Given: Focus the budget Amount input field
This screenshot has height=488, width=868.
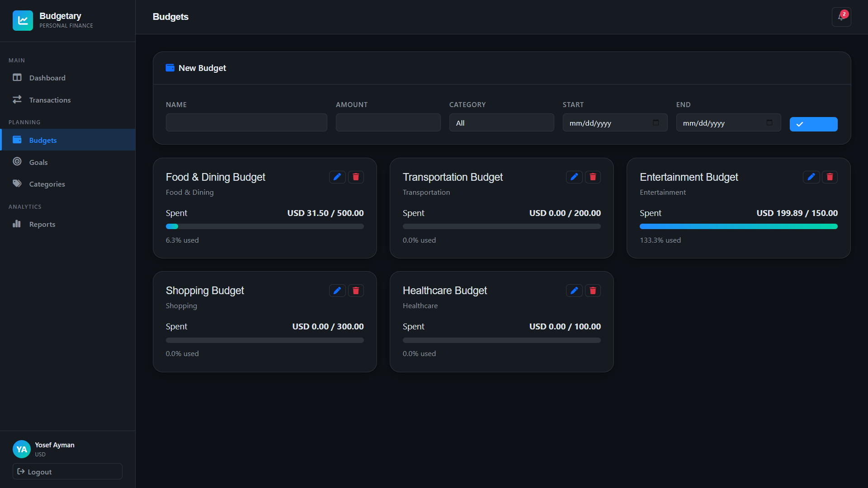Looking at the screenshot, I should click(x=388, y=122).
